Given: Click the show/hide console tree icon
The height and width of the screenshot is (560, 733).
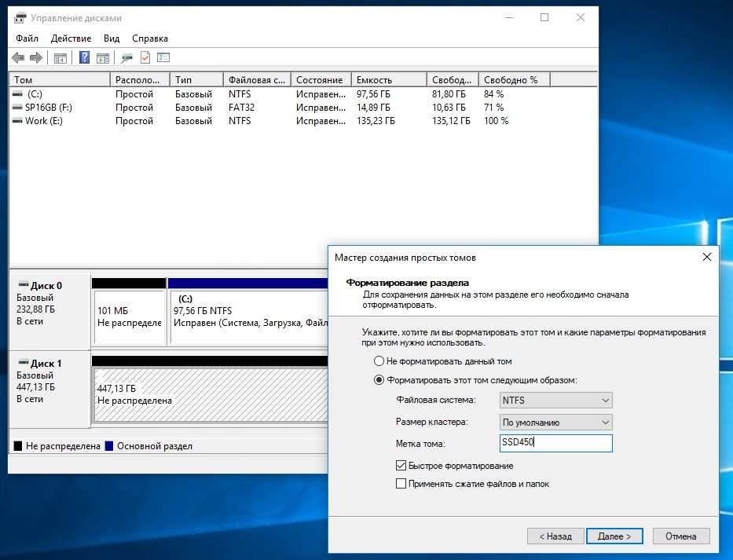Looking at the screenshot, I should coord(60,58).
